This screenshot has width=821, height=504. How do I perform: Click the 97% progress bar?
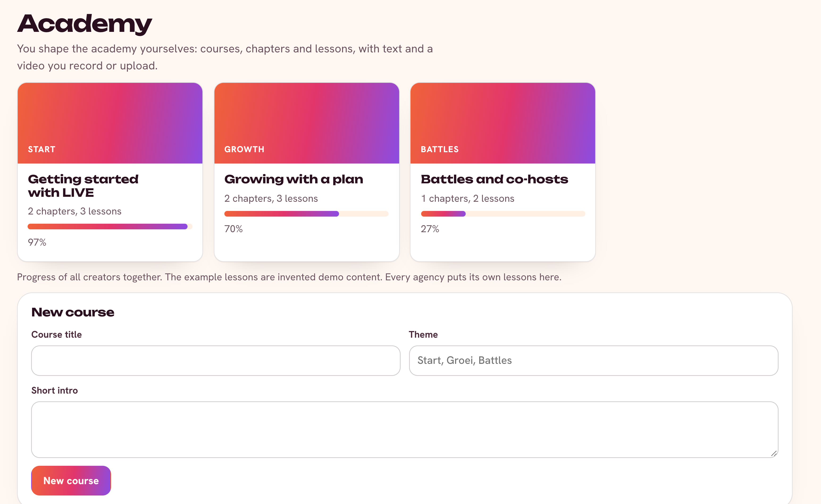click(x=110, y=227)
